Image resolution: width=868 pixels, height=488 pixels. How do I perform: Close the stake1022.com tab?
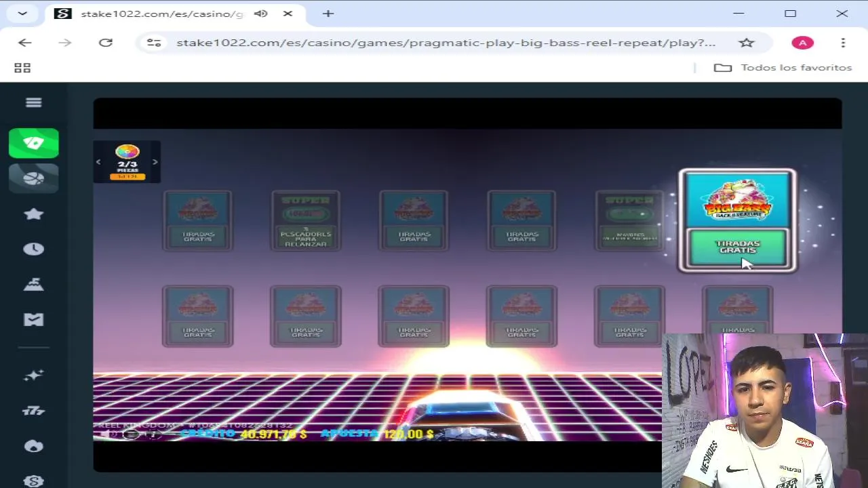tap(288, 14)
